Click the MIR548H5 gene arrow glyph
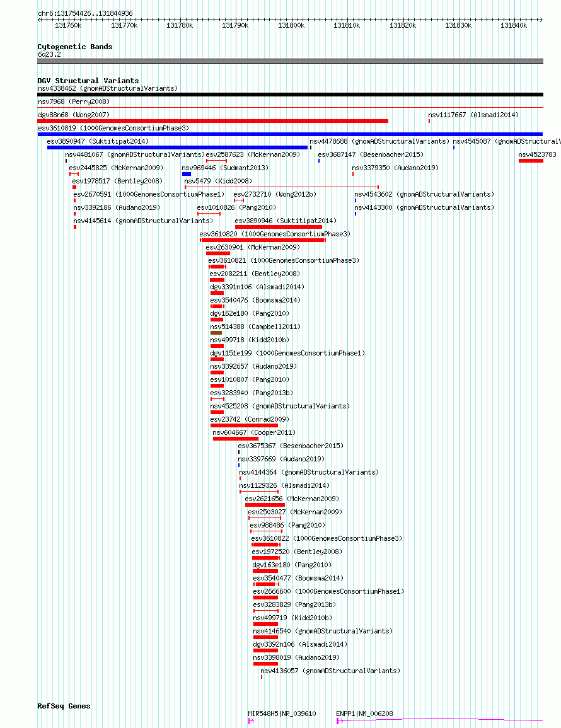 pos(252,721)
